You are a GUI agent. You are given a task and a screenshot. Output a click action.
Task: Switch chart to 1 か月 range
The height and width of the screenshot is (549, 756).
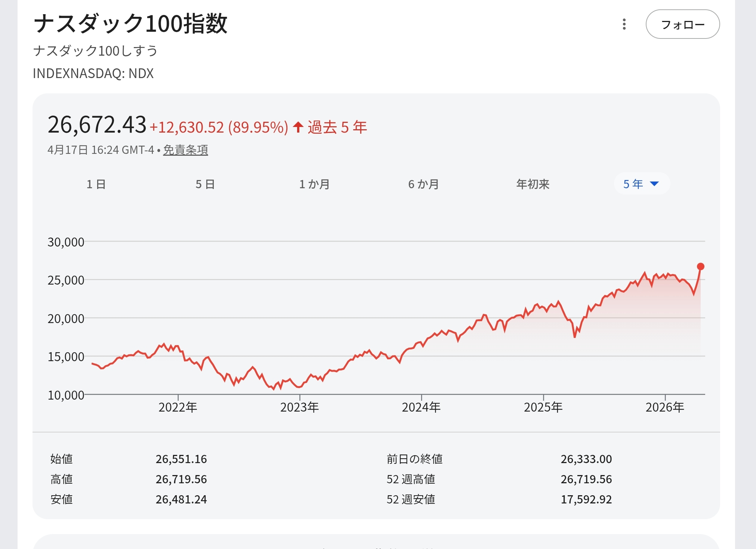tap(314, 184)
